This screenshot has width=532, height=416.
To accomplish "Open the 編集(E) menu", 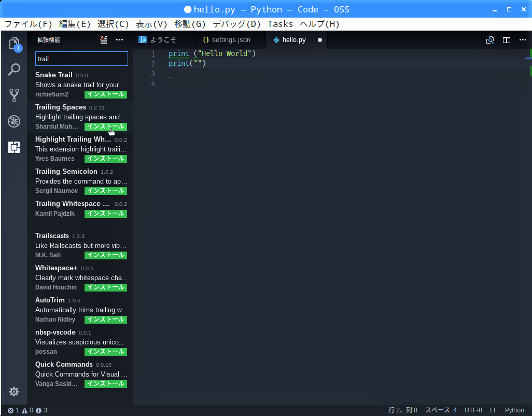I will (75, 24).
